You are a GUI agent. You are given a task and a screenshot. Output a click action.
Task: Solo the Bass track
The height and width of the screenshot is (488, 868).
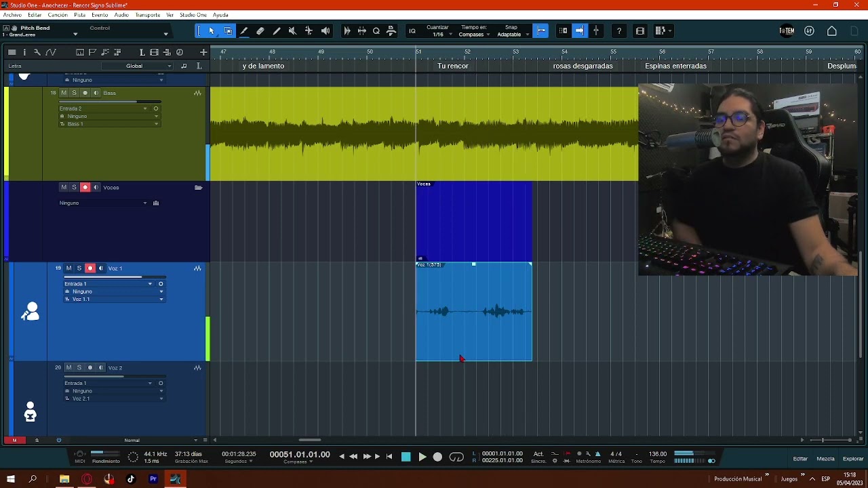(x=74, y=93)
